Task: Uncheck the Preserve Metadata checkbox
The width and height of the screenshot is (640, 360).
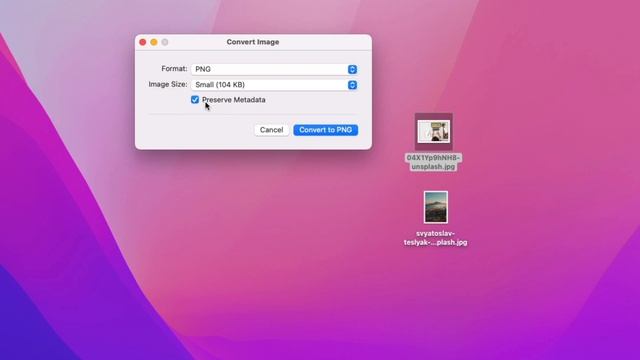Action: point(195,100)
